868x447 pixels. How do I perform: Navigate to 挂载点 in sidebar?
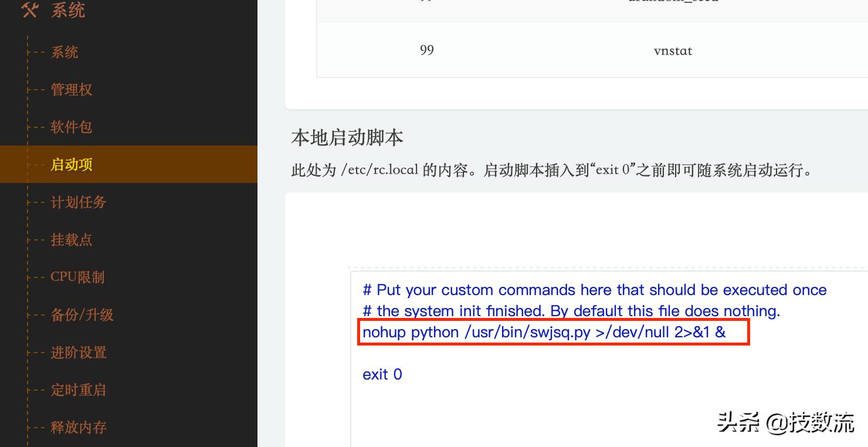pyautogui.click(x=72, y=240)
